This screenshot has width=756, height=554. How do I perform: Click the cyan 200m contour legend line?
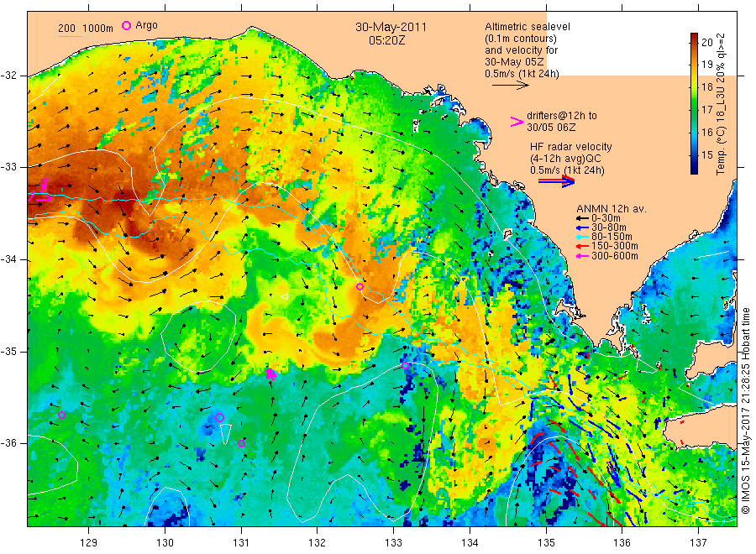[x=70, y=35]
